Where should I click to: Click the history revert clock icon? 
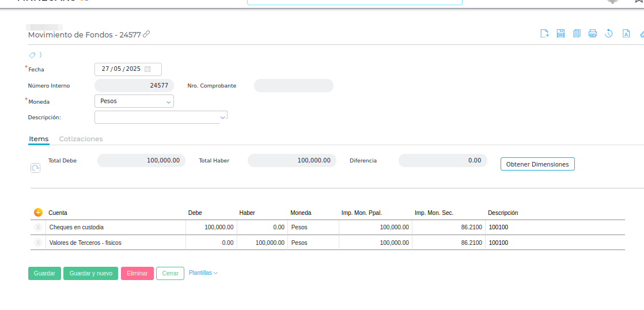(609, 33)
